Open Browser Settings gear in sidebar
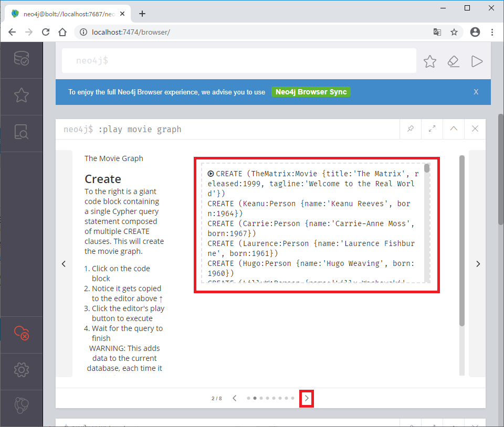Viewport: 504px width, 427px height. pos(22,370)
